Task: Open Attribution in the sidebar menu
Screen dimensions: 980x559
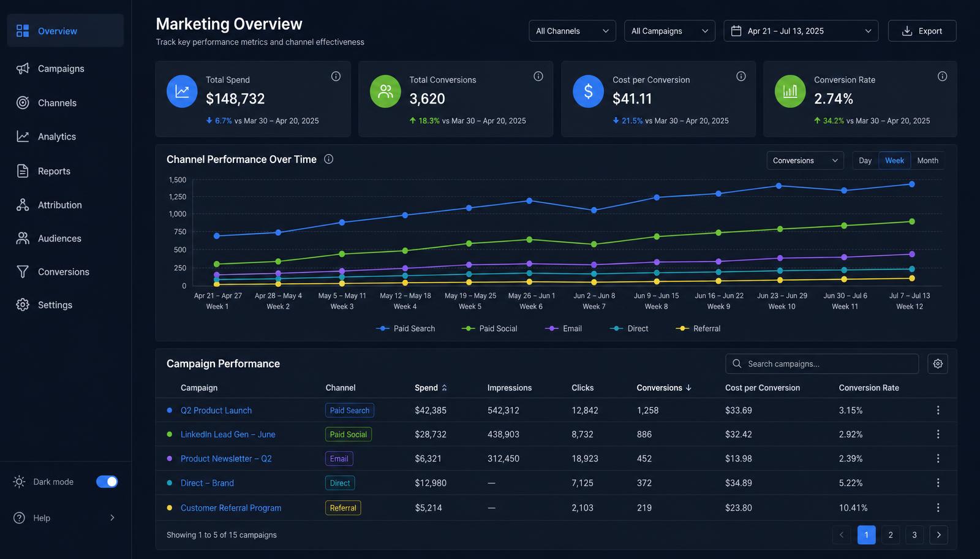Action: [66, 205]
